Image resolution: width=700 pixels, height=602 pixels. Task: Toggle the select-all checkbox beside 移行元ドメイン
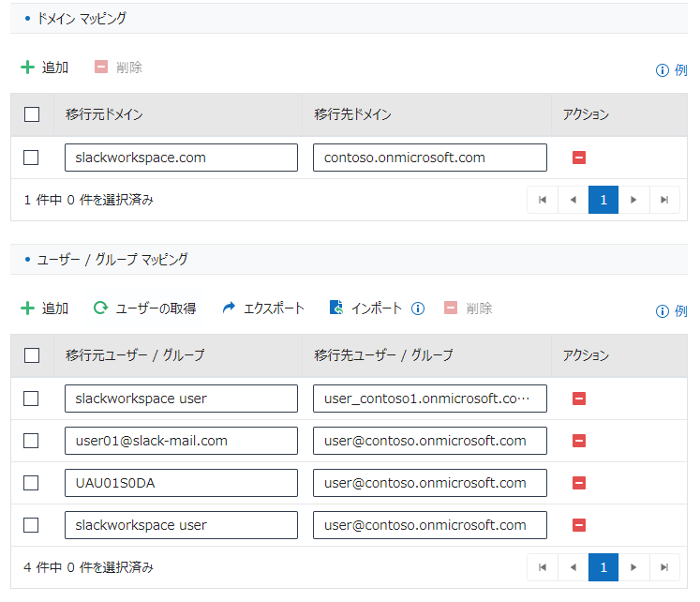click(x=32, y=114)
